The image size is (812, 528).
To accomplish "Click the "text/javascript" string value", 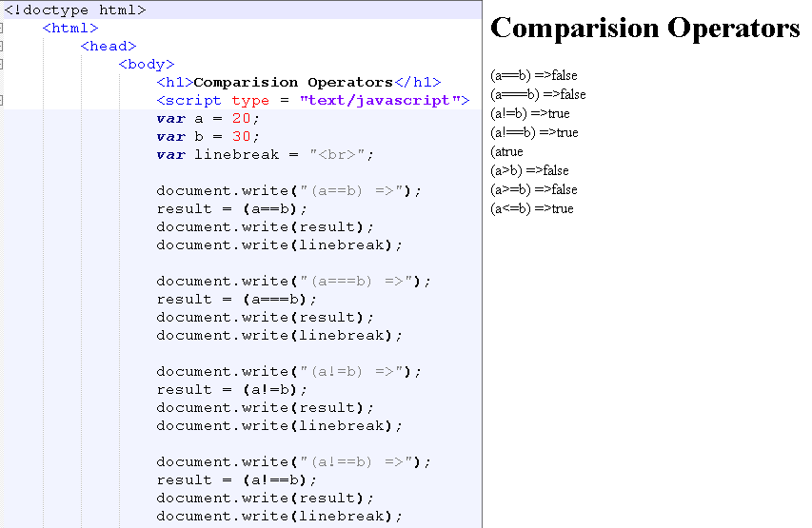I will [x=380, y=100].
